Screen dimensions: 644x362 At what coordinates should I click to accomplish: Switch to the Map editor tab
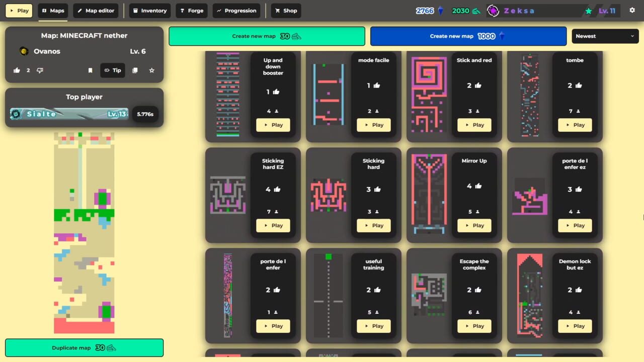(96, 10)
